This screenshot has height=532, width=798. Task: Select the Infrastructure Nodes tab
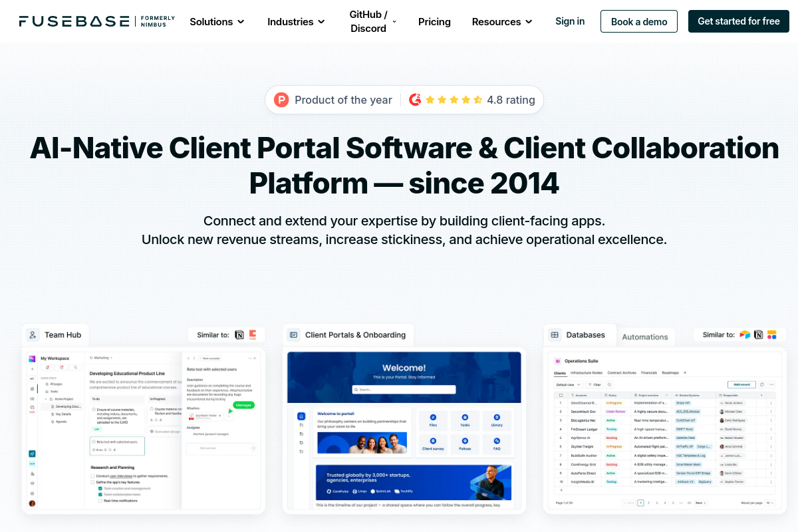[x=587, y=372]
